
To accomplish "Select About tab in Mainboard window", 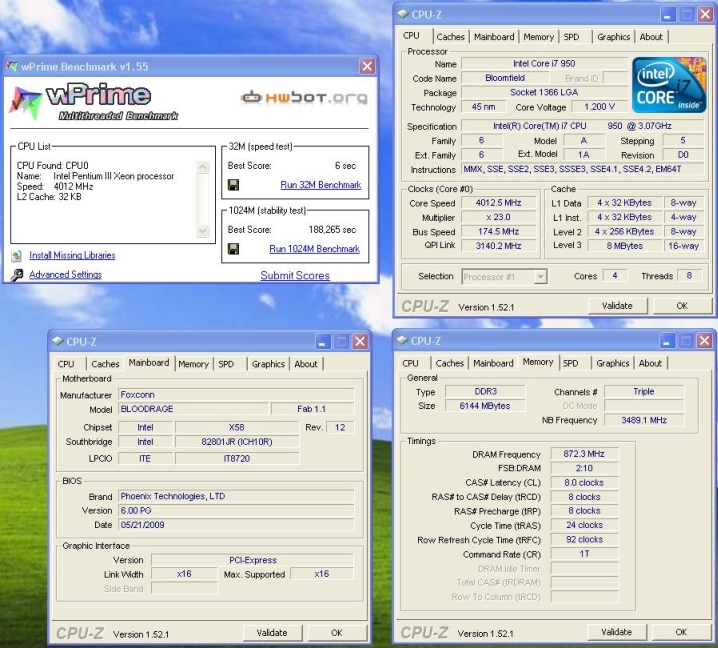I will [305, 364].
